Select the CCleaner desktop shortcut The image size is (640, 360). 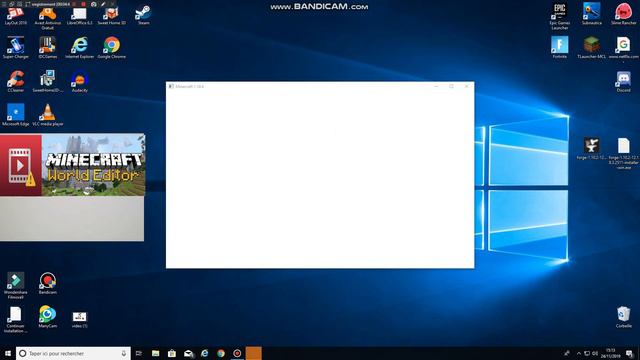16,81
